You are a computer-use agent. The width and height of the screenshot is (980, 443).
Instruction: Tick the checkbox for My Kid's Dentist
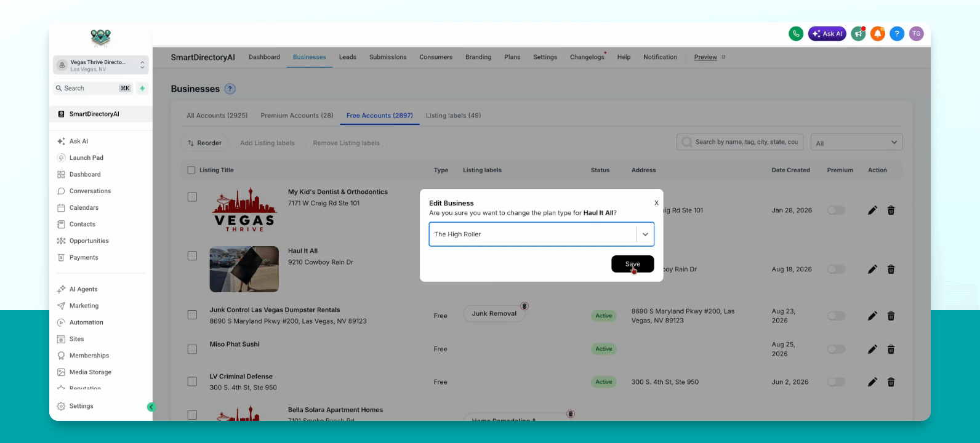pos(192,197)
